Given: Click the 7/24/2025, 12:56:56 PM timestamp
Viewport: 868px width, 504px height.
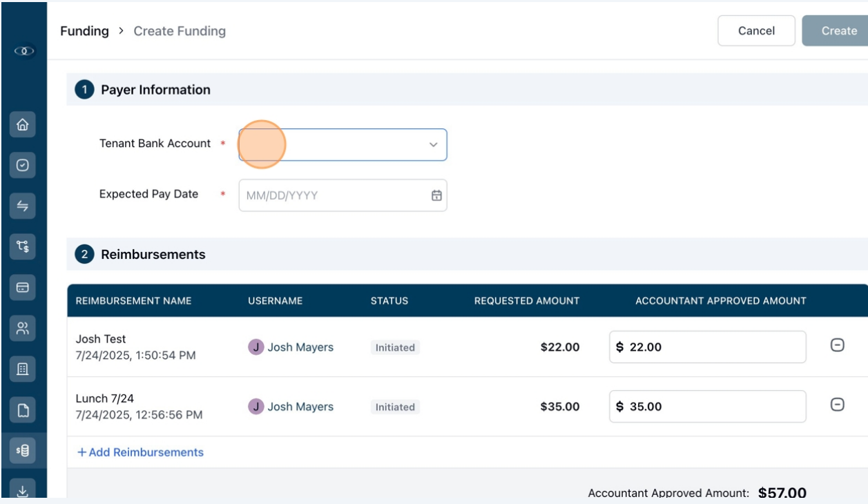Looking at the screenshot, I should (x=139, y=415).
